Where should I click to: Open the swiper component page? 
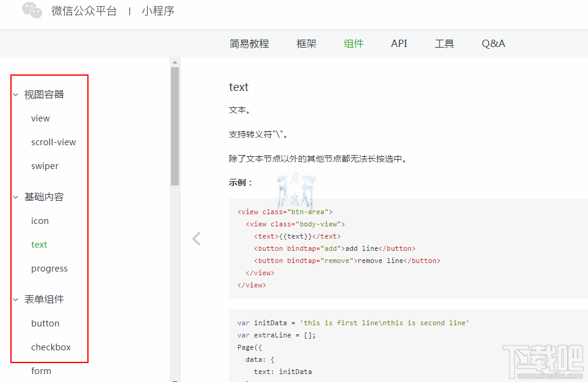(45, 166)
